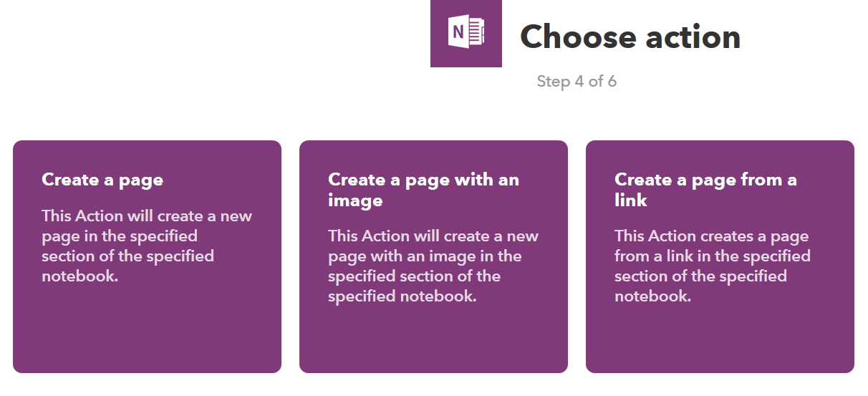Click the blank bottom of the link page card
The image size is (868, 396).
[720, 340]
